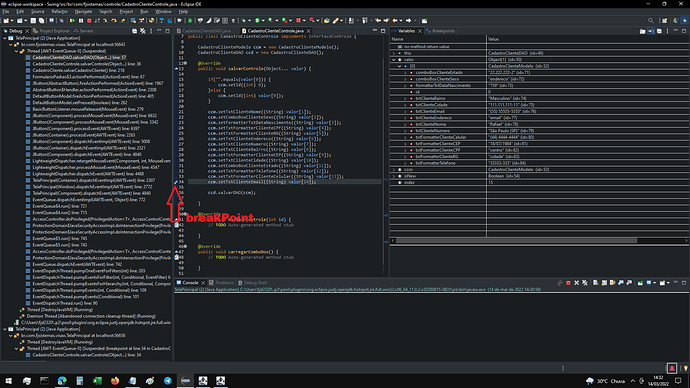Open Run configurations dropdown arrow in toolbar
This screenshot has width=690, height=388.
click(263, 20)
